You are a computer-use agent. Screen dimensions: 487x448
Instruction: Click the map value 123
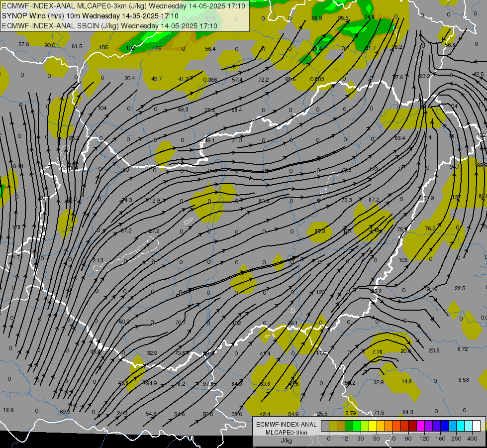[373, 169]
